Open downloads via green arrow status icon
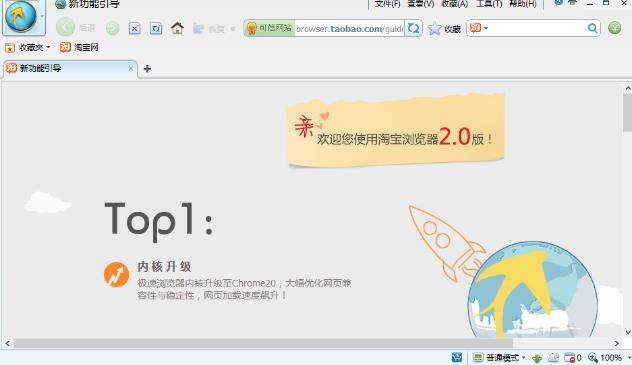Viewport: 632px width, 365px height. coord(537,358)
